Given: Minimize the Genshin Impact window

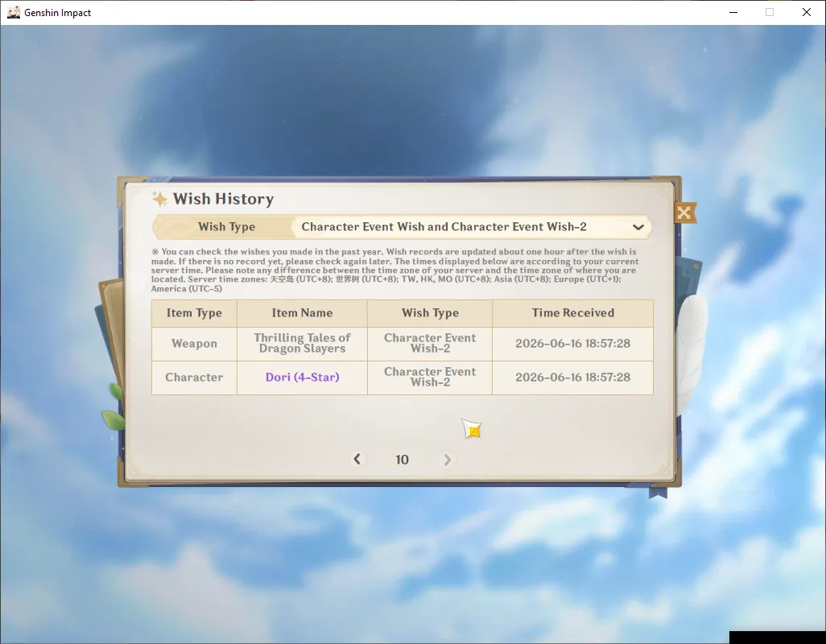Looking at the screenshot, I should (733, 12).
